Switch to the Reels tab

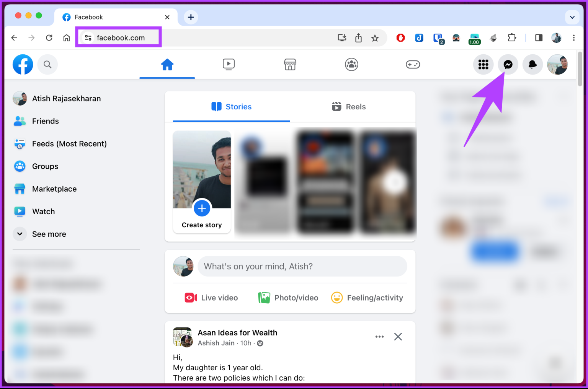(348, 106)
